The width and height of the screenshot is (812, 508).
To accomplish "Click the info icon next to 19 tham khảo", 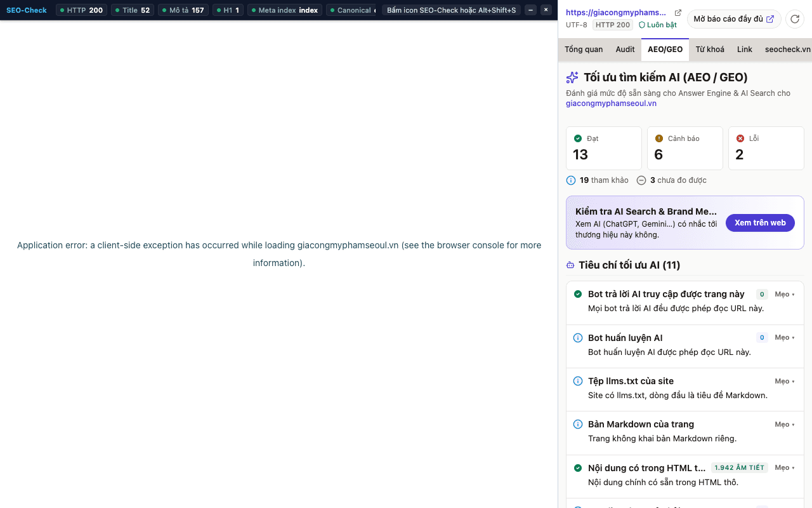I will point(571,180).
